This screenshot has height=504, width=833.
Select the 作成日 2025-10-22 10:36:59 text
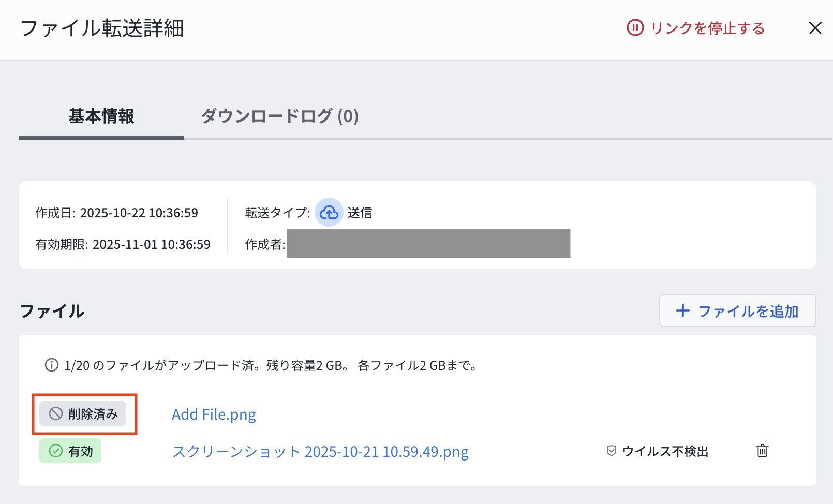pyautogui.click(x=117, y=213)
